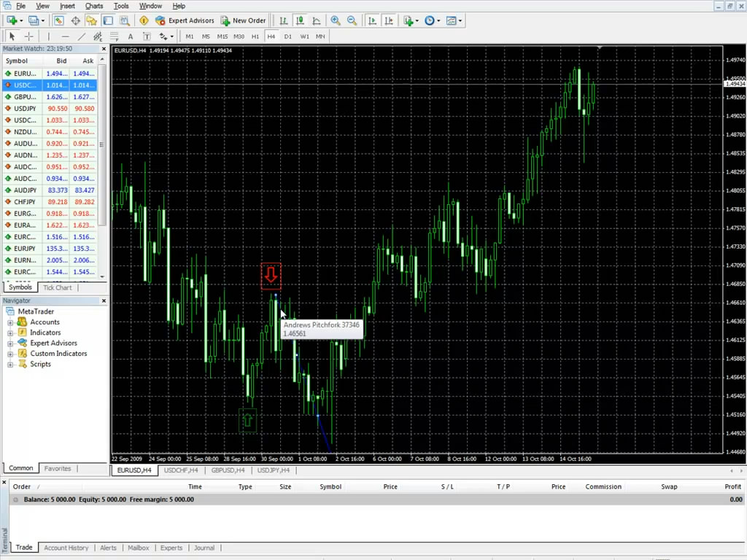Click the Expert Advisors toolbar button

(x=185, y=20)
